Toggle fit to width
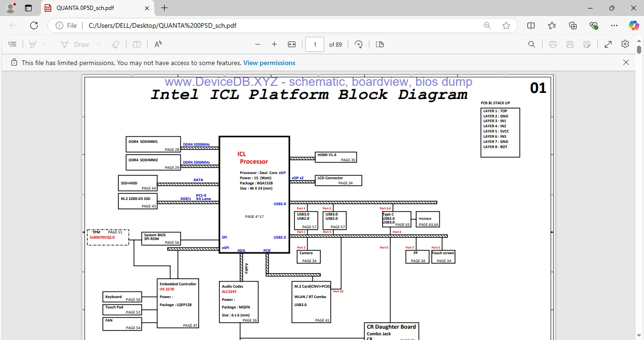 pyautogui.click(x=292, y=44)
